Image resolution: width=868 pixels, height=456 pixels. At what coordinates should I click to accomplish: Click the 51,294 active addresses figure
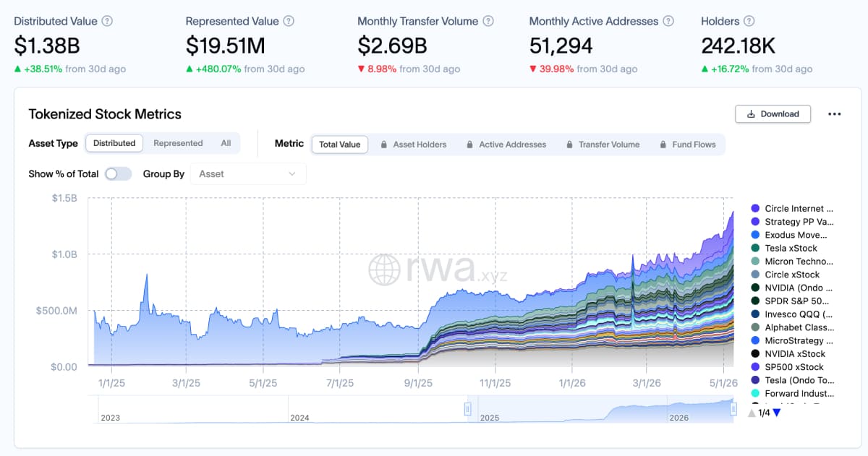(x=561, y=46)
